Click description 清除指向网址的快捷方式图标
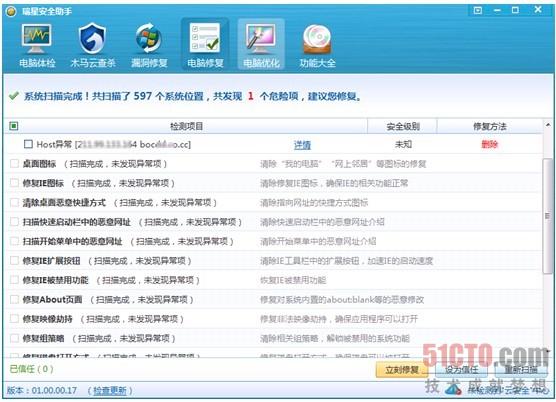This screenshot has height=402, width=556. tap(314, 203)
